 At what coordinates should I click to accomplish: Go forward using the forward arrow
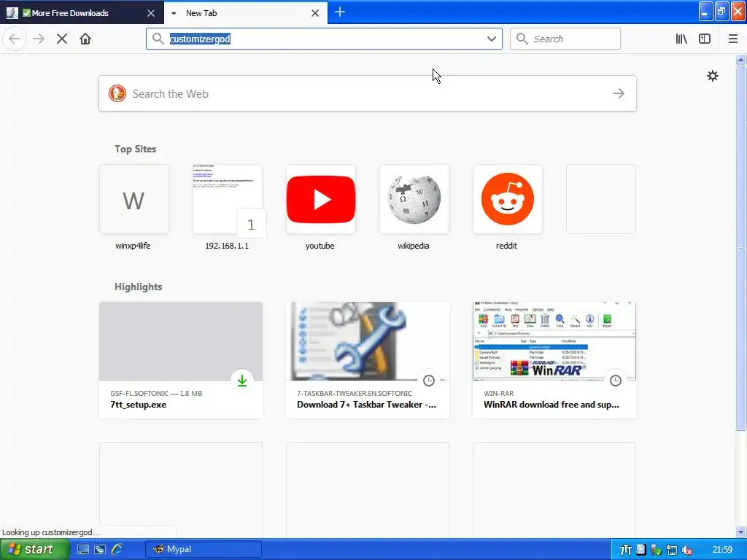pos(39,39)
